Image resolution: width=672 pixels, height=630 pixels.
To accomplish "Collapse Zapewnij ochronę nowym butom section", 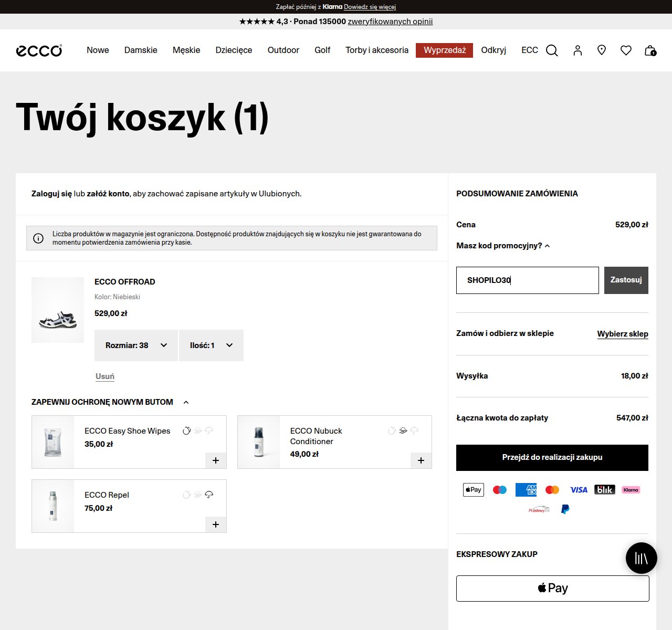I will click(x=110, y=402).
